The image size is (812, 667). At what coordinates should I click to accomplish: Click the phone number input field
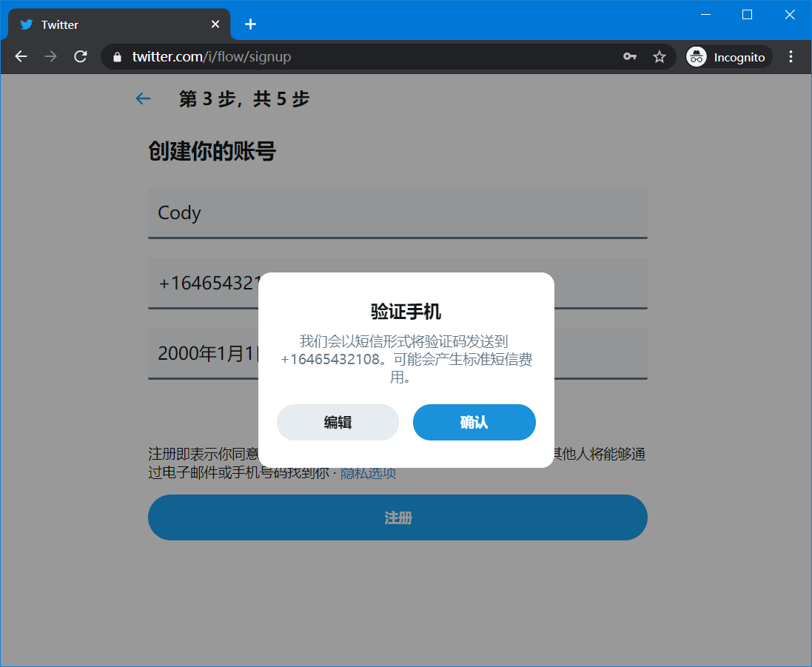(x=397, y=284)
